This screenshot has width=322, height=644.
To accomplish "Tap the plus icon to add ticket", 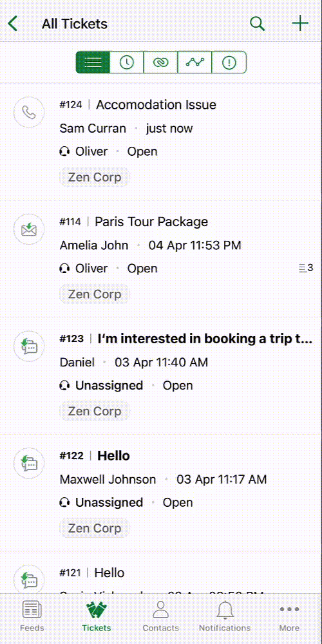I will click(300, 23).
